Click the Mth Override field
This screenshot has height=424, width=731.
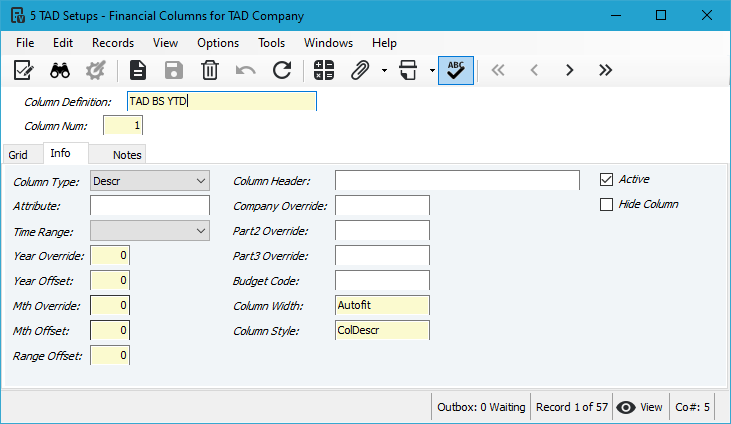click(x=110, y=306)
